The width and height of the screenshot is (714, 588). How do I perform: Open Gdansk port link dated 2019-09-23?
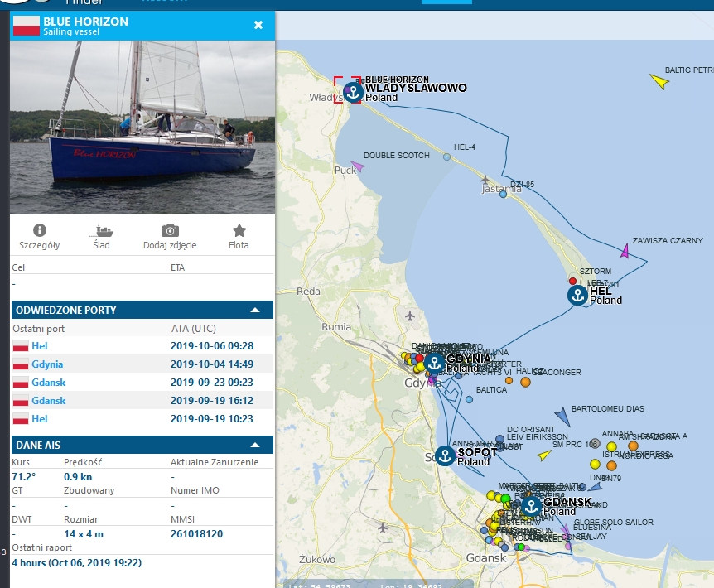click(x=49, y=383)
